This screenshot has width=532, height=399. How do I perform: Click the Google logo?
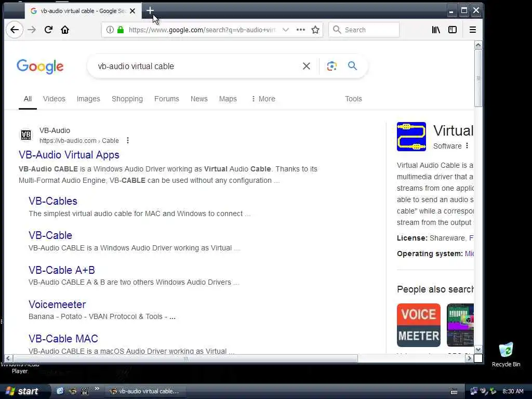pyautogui.click(x=40, y=66)
